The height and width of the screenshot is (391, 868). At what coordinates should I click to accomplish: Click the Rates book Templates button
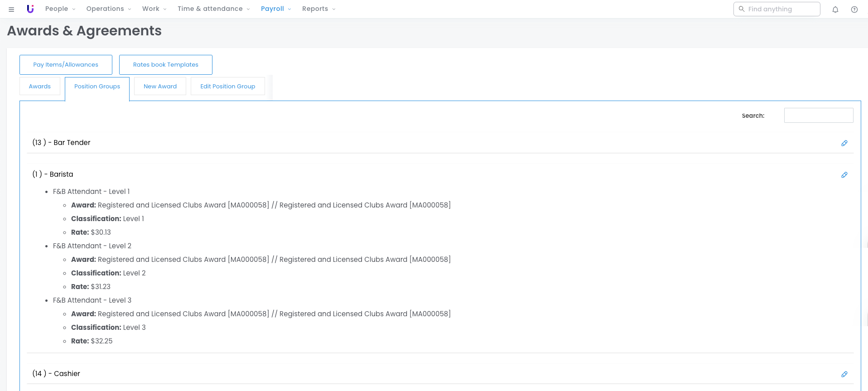165,65
